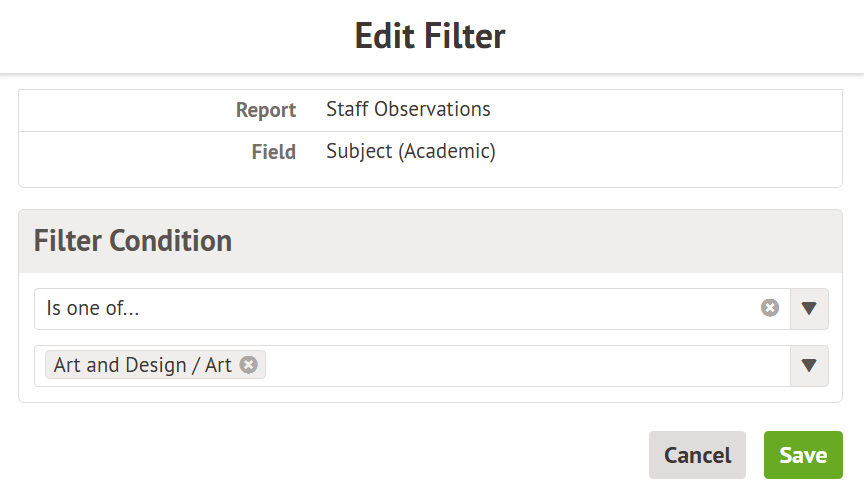The height and width of the screenshot is (496, 864).
Task: Click the "Report" row label
Action: (266, 110)
